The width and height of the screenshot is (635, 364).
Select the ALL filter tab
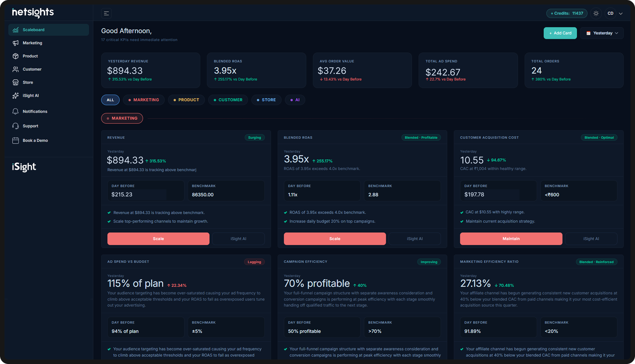pyautogui.click(x=110, y=100)
